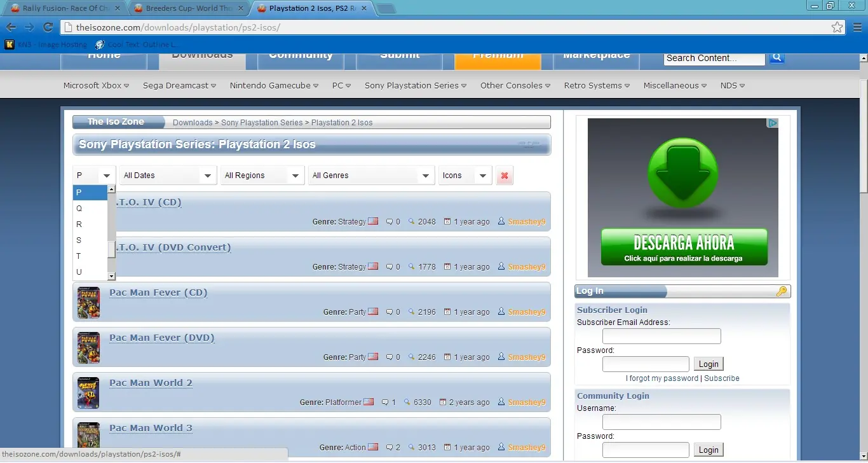Image resolution: width=868 pixels, height=463 pixels.
Task: Open the Icons view dropdown
Action: pos(465,176)
